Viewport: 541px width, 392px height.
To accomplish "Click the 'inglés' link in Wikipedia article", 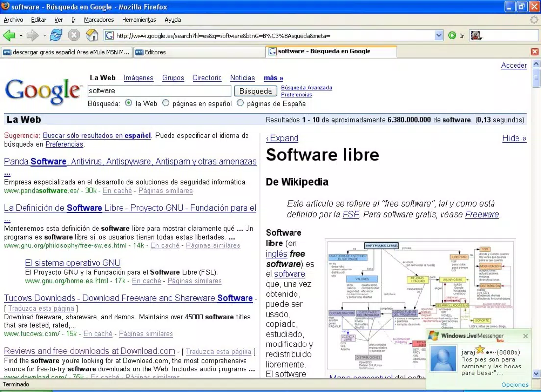I will pos(276,254).
